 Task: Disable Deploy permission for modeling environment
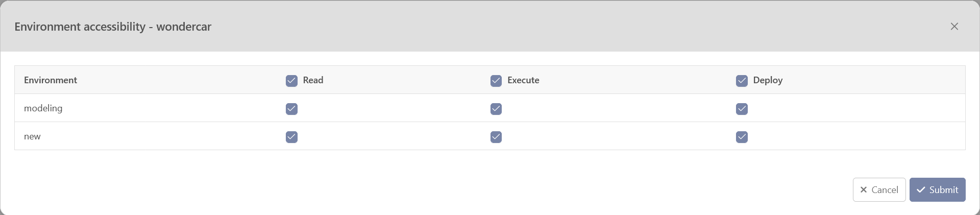coord(742,109)
